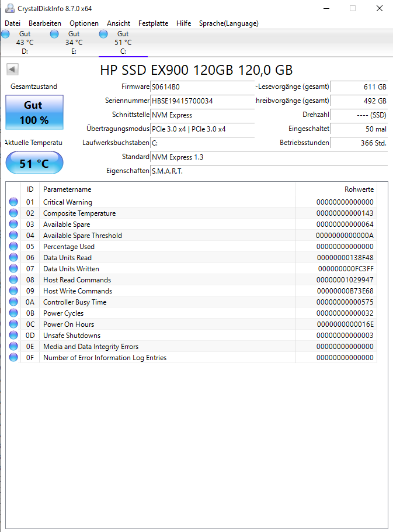Click the status orb for Host Read Commands
Screen dimensions: 393x532
13,279
